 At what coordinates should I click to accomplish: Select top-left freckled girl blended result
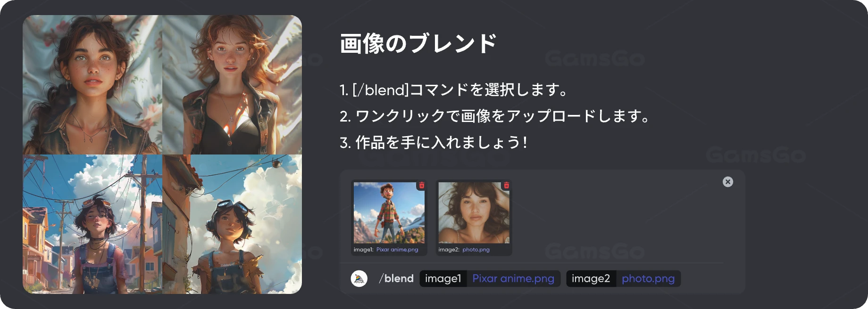(92, 85)
